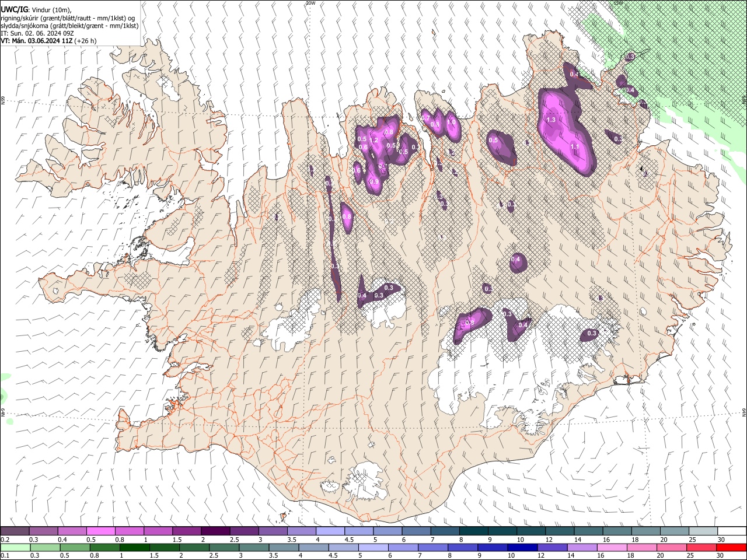The height and width of the screenshot is (560, 747).
Task: Click the "1.1" value in the large pink blob
Action: [574, 146]
